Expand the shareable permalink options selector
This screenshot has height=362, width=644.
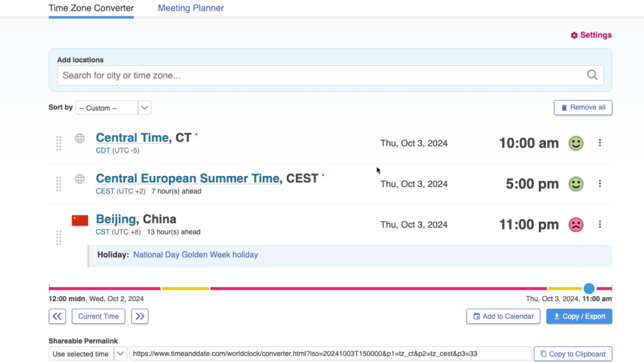click(120, 354)
